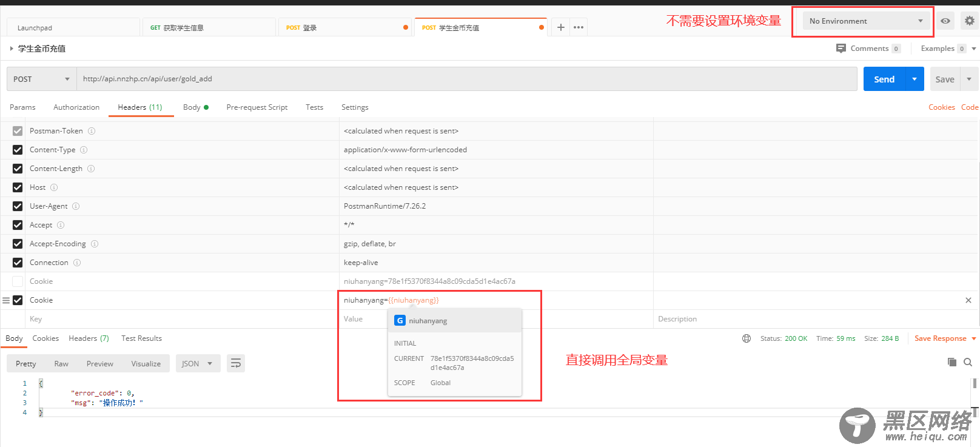Open the request Settings tab
This screenshot has width=980, height=447.
(355, 107)
